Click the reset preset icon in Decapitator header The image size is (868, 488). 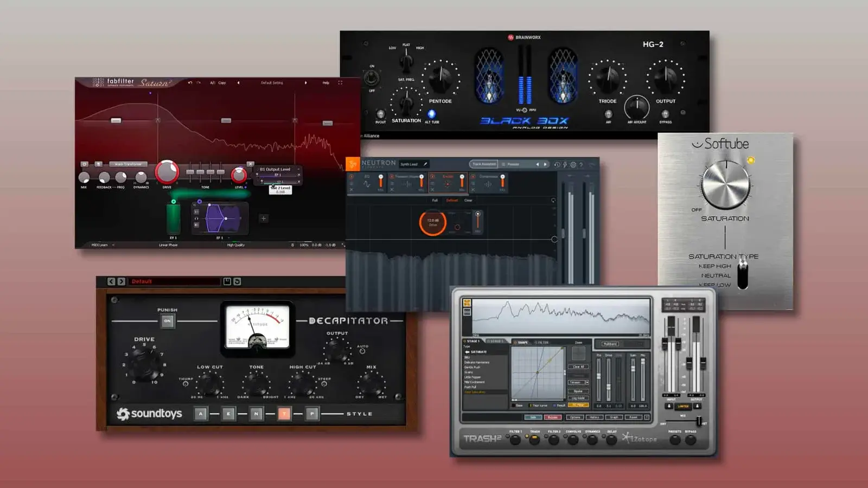pyautogui.click(x=237, y=281)
